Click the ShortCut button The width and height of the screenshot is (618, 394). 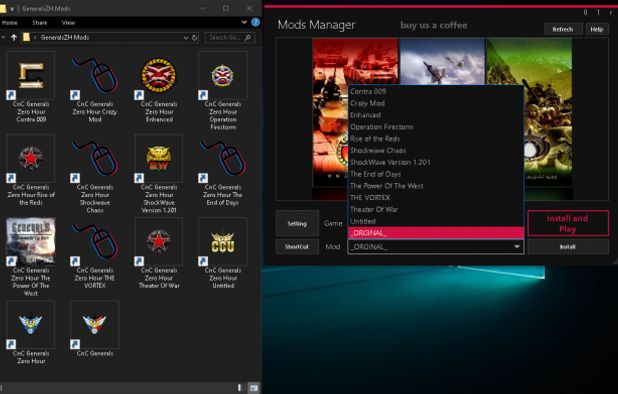click(x=297, y=247)
